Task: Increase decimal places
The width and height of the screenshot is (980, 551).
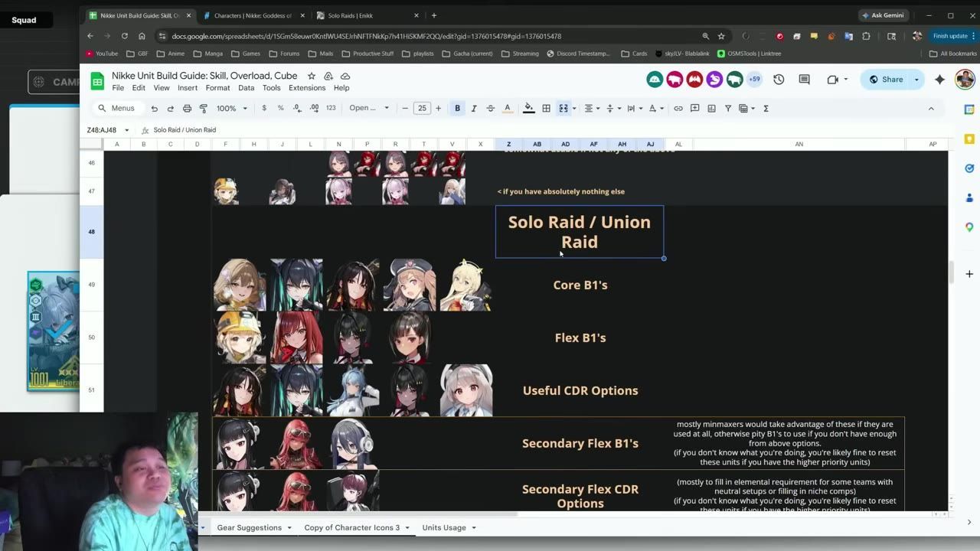Action: [314, 109]
